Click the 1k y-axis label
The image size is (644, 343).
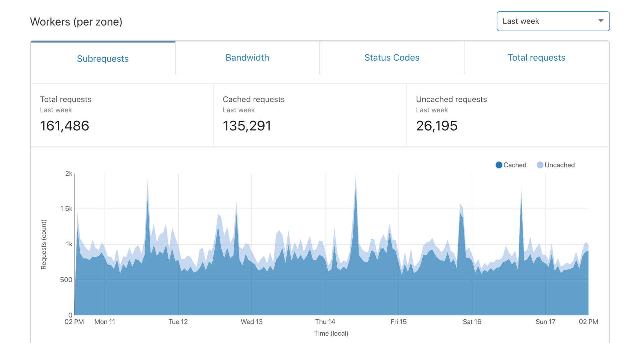pyautogui.click(x=69, y=244)
